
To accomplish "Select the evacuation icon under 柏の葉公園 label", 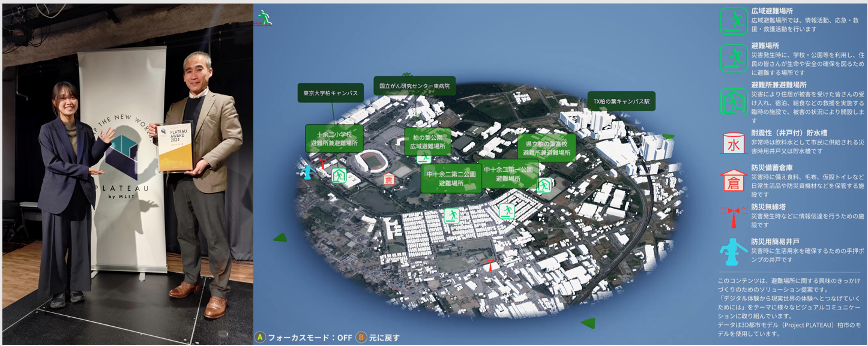I will coord(424,158).
